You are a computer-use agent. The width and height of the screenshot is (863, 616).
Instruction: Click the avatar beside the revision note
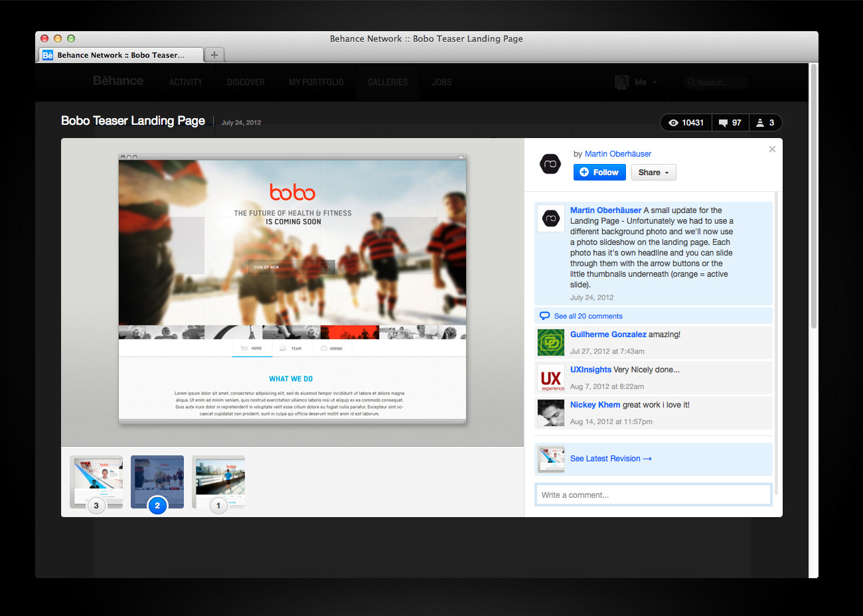coord(551,218)
